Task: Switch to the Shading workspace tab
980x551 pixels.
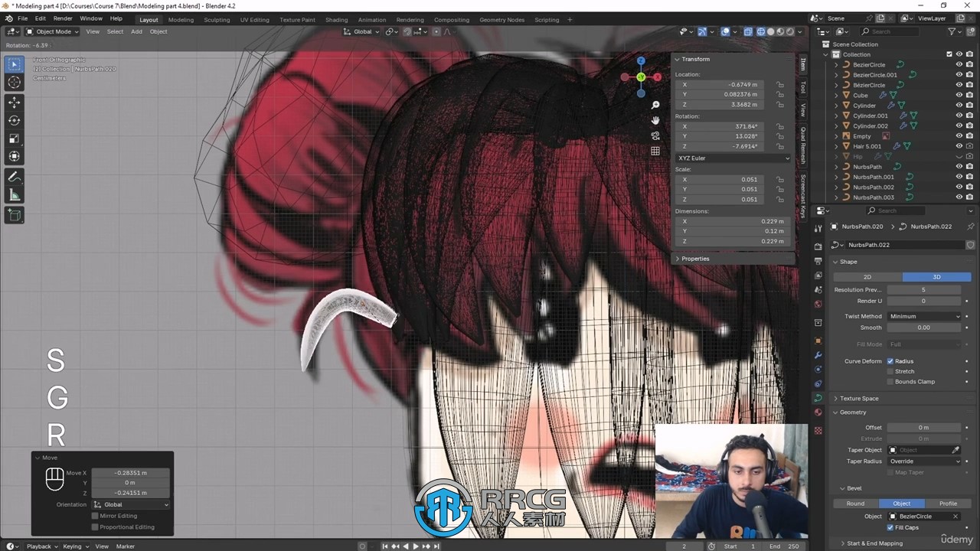Action: [x=336, y=20]
